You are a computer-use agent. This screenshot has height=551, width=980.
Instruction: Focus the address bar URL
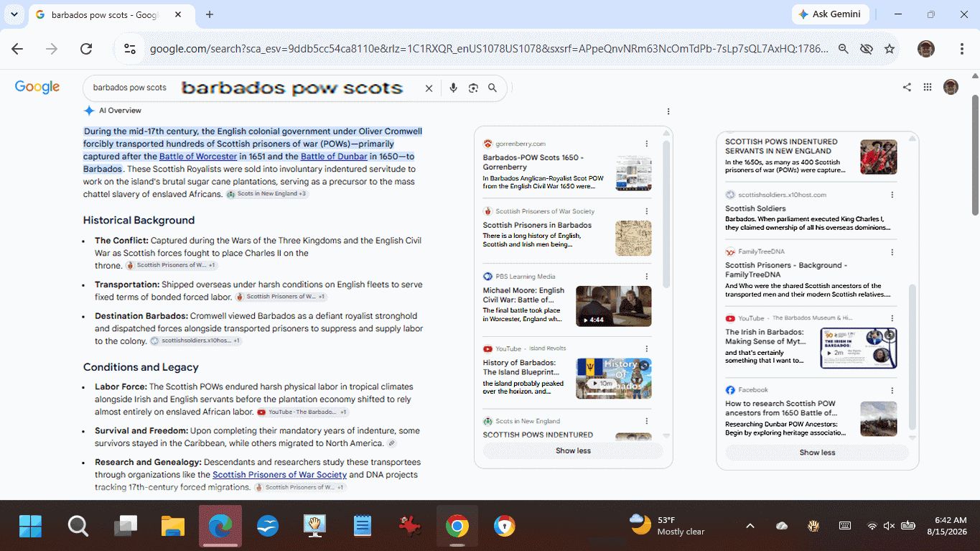click(x=488, y=49)
